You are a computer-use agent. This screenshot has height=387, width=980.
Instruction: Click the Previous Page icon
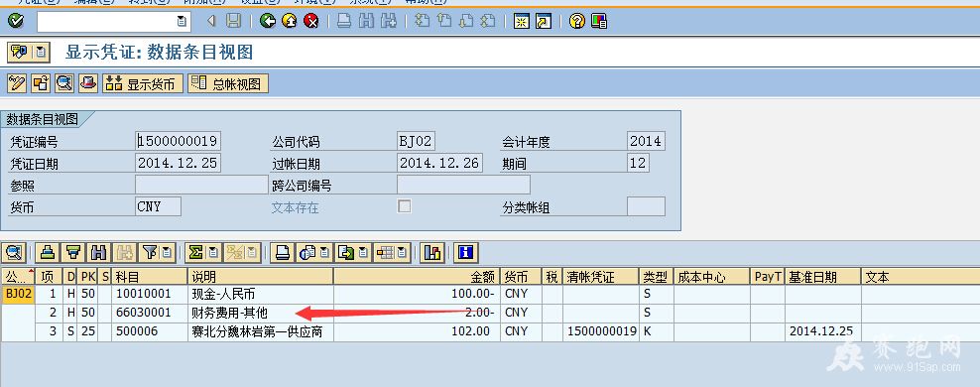click(x=444, y=21)
